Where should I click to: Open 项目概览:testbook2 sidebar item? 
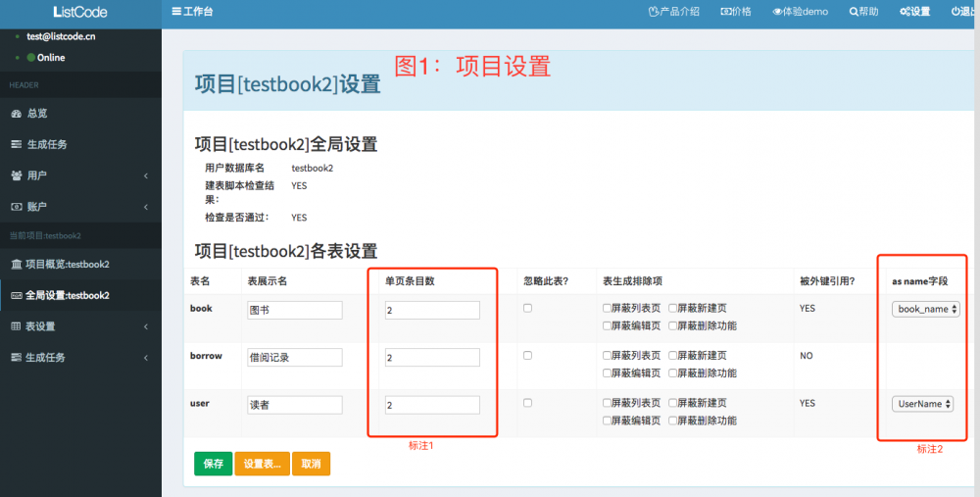[x=80, y=265]
